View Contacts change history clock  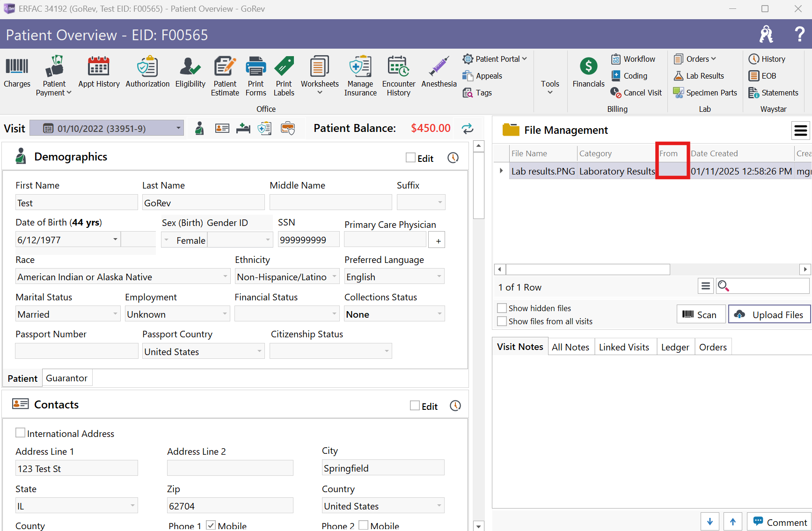click(x=455, y=406)
